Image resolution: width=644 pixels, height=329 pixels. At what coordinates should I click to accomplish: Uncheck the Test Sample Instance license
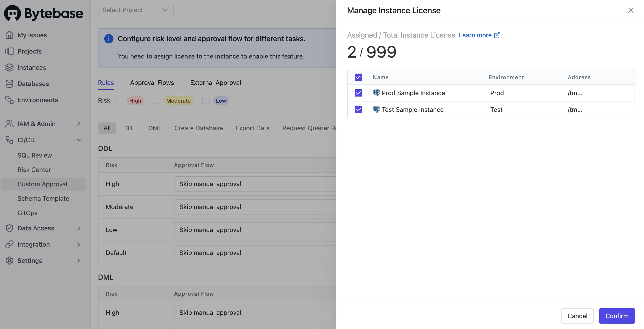pos(358,110)
